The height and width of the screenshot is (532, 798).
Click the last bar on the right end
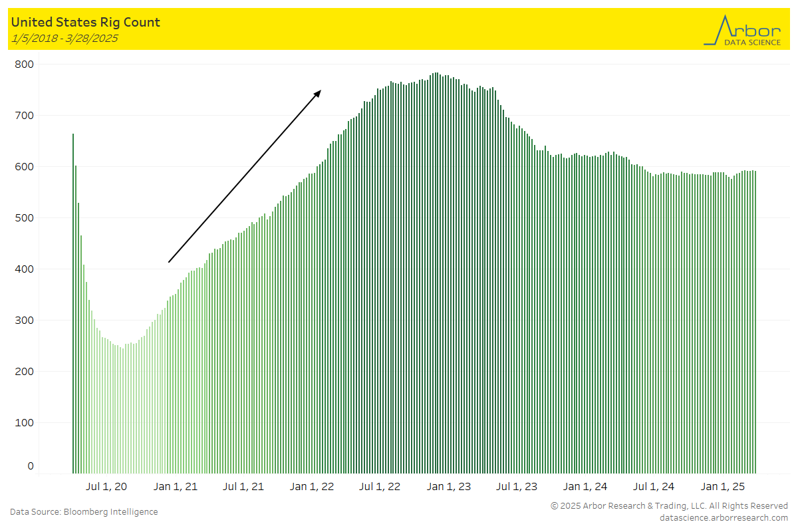pos(755,319)
